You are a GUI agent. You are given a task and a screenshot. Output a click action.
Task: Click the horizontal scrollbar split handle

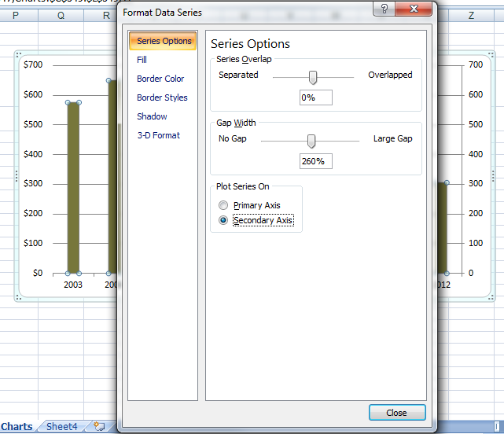[x=495, y=427]
